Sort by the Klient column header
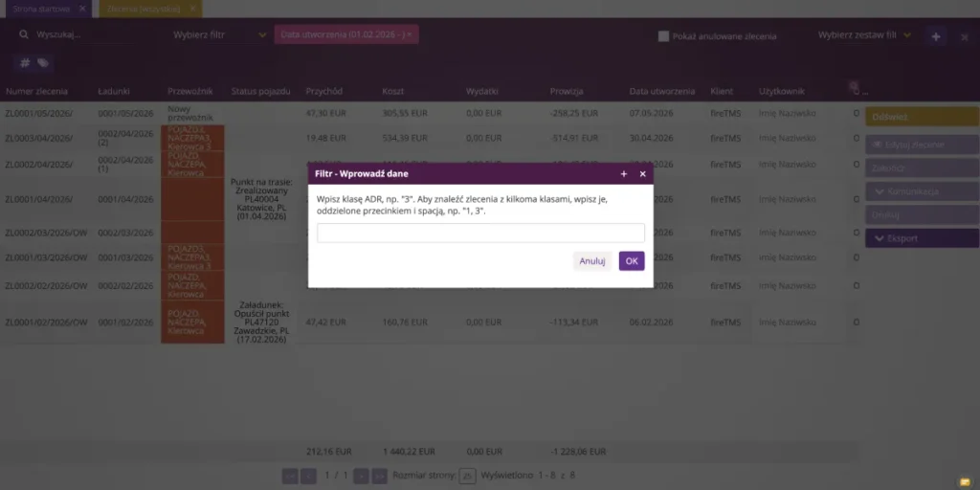Screen dimensions: 980x490 click(x=722, y=91)
